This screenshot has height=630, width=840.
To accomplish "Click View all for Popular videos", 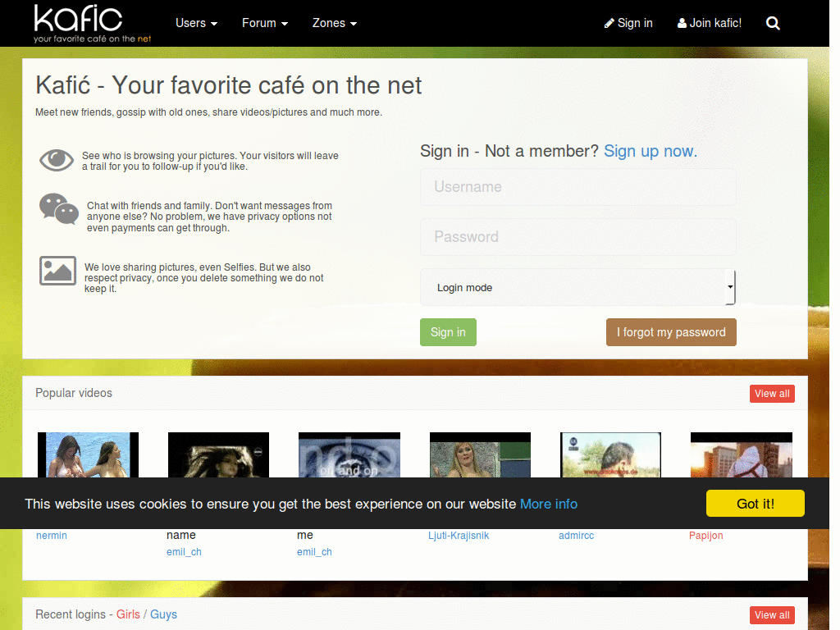I will point(772,394).
